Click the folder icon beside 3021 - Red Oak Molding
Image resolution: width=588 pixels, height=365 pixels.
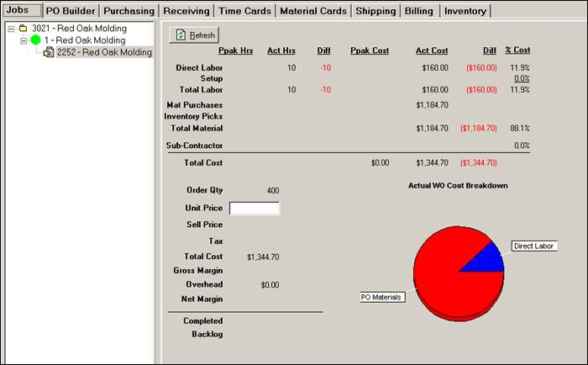23,29
